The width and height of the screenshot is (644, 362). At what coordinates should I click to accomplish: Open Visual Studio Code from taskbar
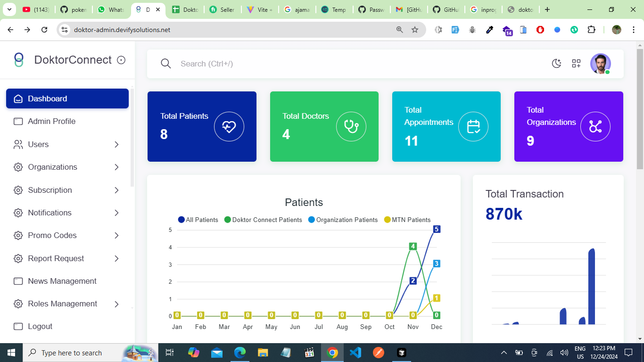355,353
